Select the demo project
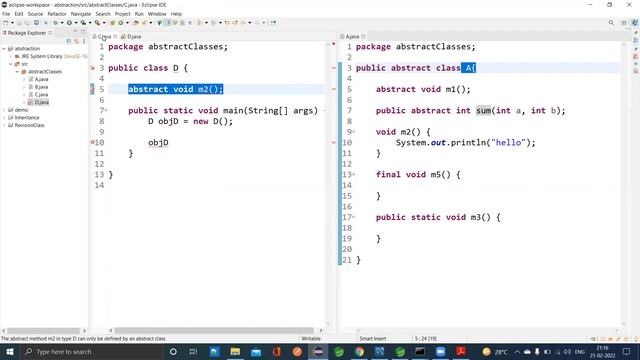The height and width of the screenshot is (360, 640). tap(21, 110)
